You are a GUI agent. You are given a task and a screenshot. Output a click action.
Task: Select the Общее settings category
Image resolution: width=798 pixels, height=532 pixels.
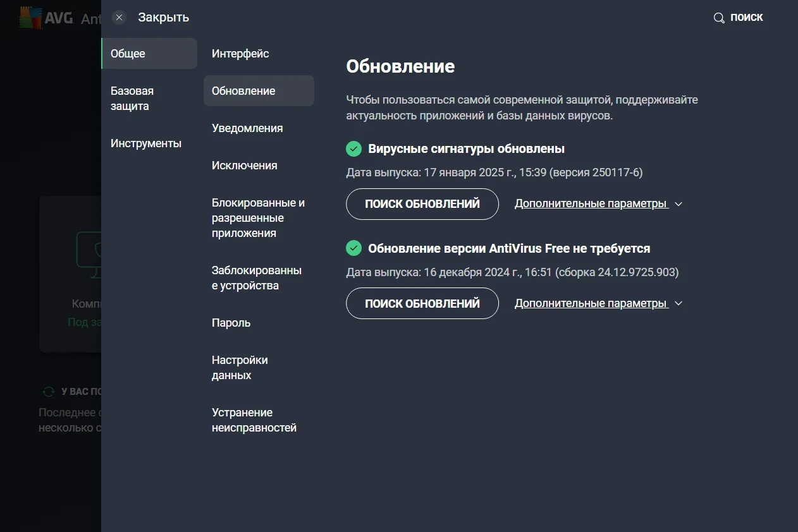coord(128,54)
